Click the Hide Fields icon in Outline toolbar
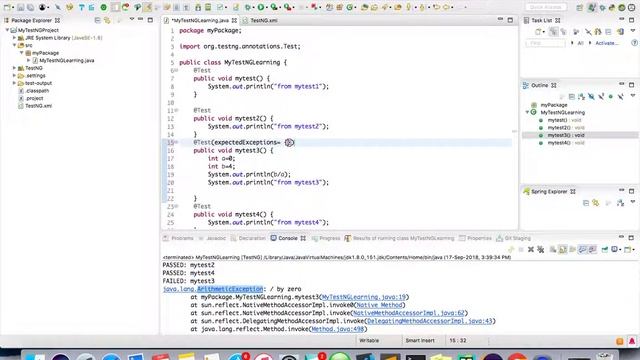The image size is (640, 360). coord(591,96)
